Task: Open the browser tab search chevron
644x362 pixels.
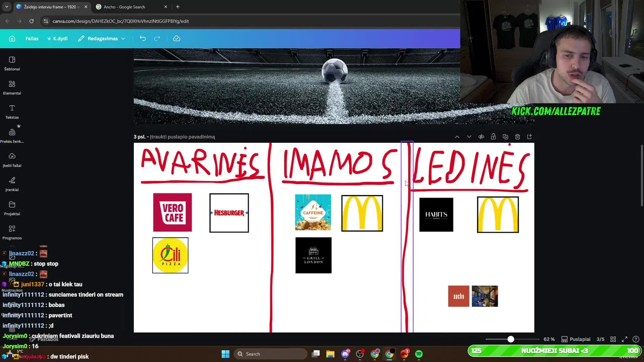Action: coord(7,7)
